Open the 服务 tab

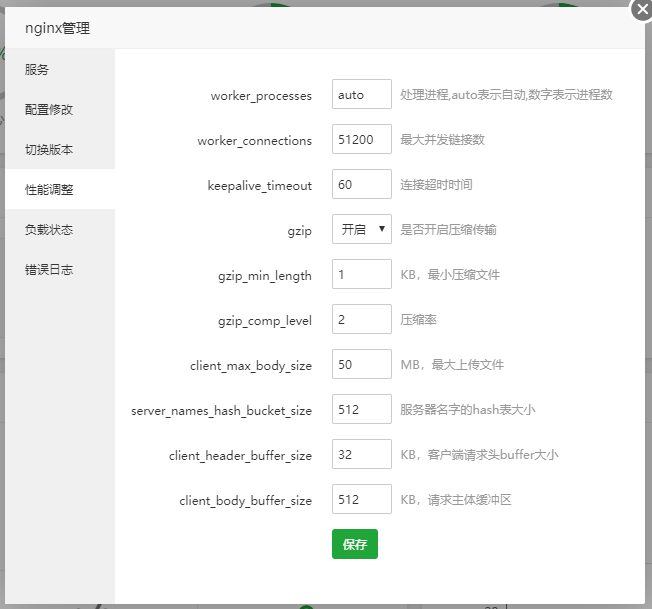pos(60,69)
